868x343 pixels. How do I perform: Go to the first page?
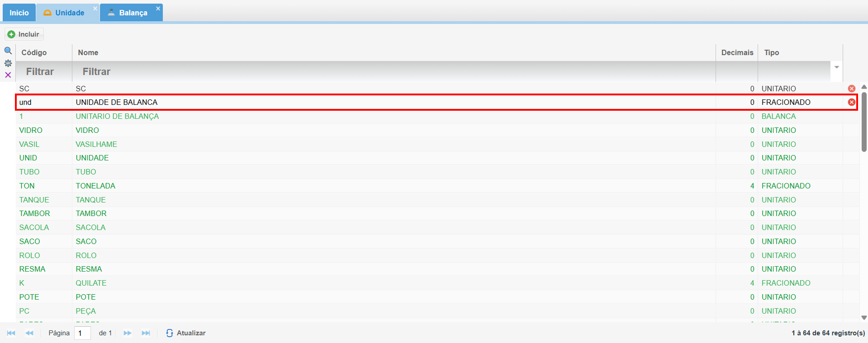coord(11,333)
